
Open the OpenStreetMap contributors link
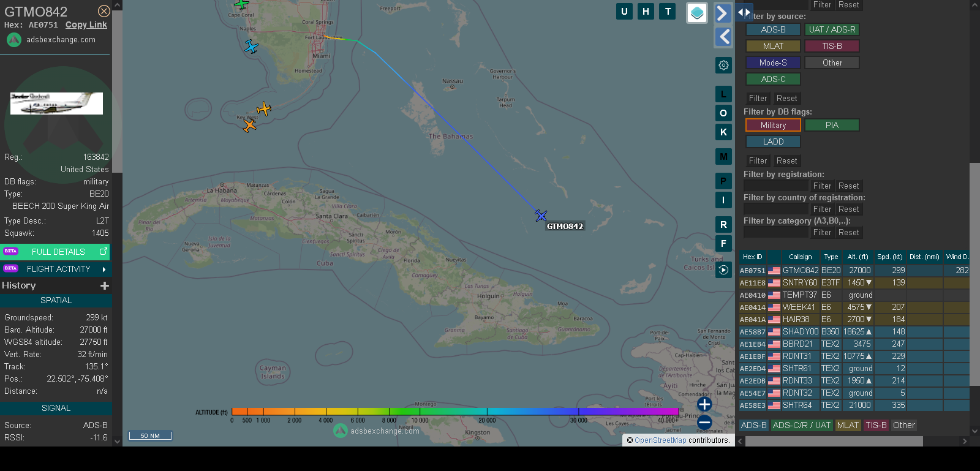[x=660, y=440]
